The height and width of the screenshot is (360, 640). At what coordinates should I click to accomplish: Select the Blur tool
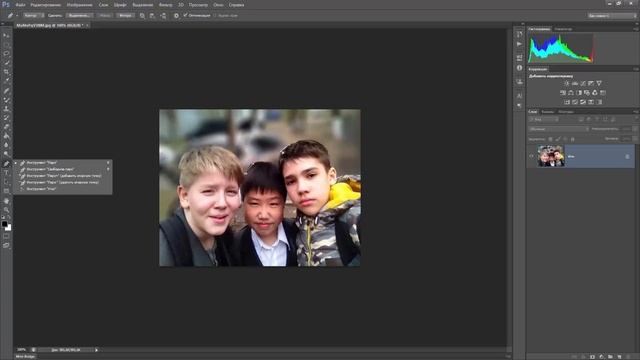[x=6, y=145]
